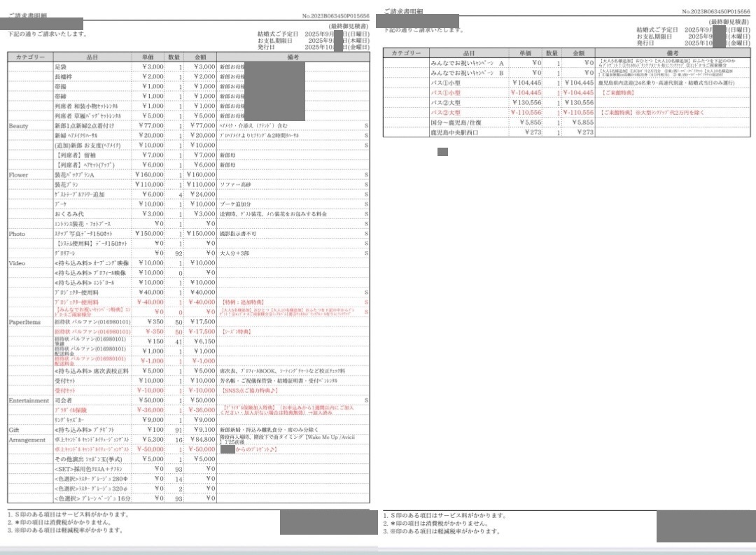Click the Photo category label
The height and width of the screenshot is (555, 756).
[x=17, y=234]
